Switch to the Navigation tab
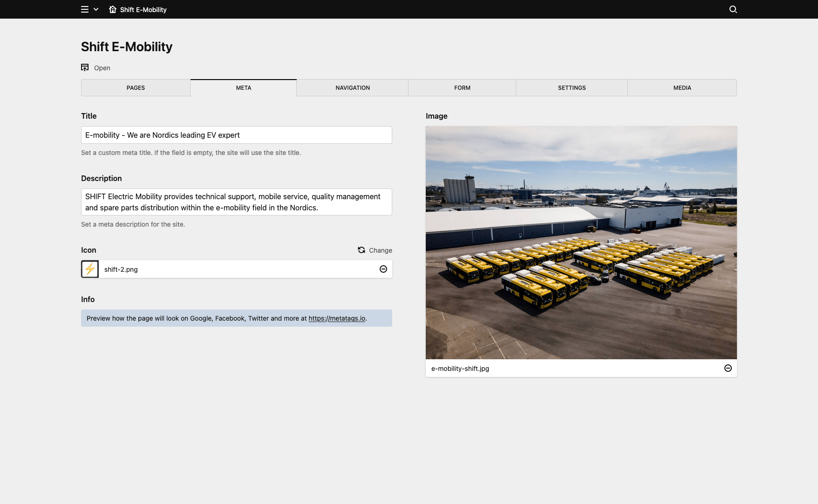 pos(353,87)
